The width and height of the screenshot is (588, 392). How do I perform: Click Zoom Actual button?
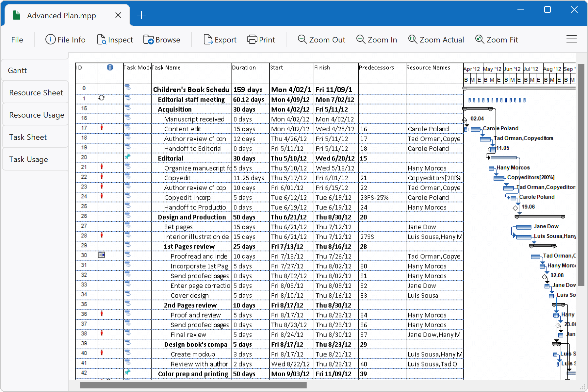tap(436, 40)
